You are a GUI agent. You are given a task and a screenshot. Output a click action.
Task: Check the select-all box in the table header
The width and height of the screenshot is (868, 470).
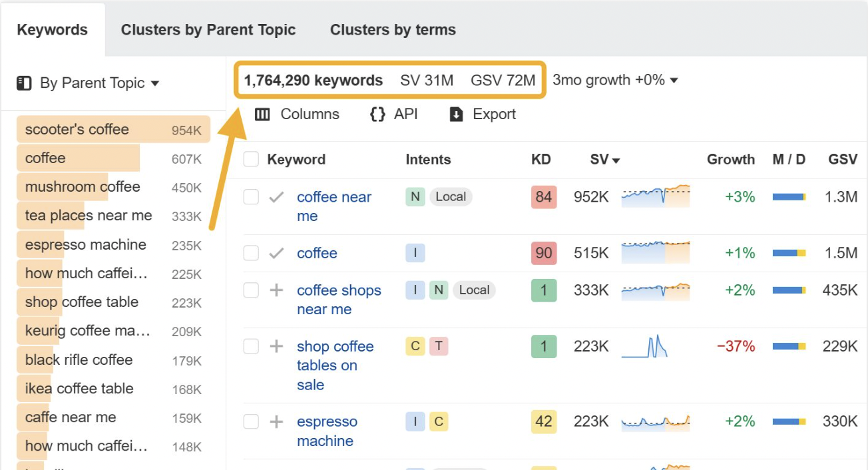[x=252, y=159]
